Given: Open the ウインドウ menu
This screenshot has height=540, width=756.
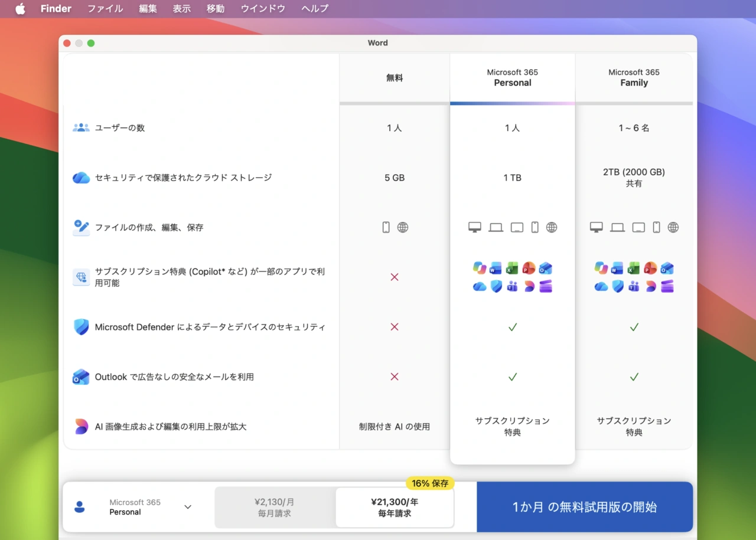Looking at the screenshot, I should 263,9.
